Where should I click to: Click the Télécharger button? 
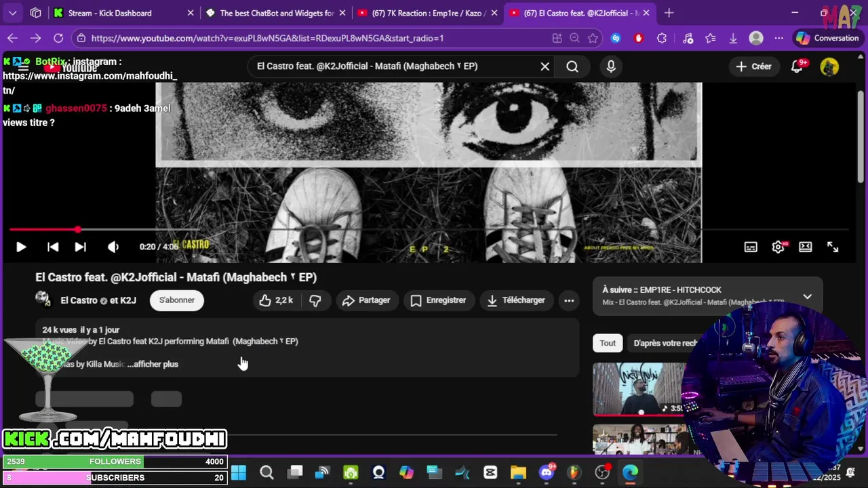click(516, 300)
